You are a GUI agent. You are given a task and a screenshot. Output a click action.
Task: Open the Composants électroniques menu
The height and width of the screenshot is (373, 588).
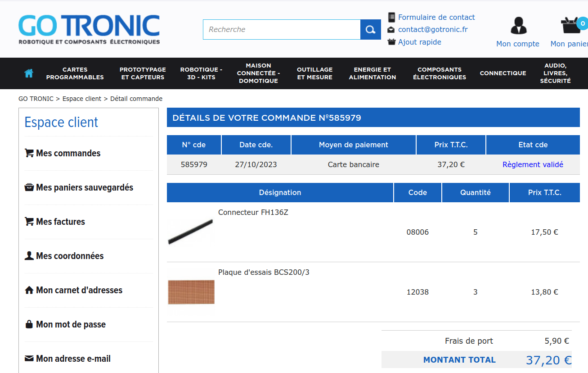click(439, 73)
